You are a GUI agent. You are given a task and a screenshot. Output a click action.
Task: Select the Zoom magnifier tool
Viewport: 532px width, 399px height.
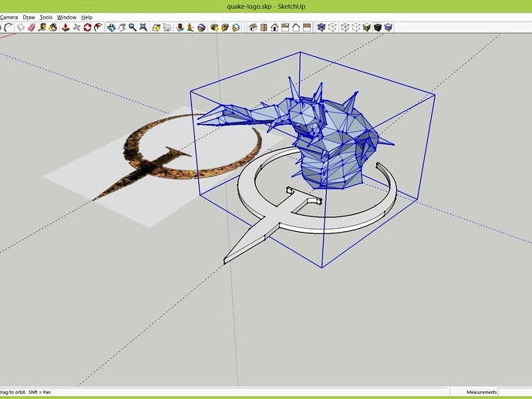[x=133, y=28]
